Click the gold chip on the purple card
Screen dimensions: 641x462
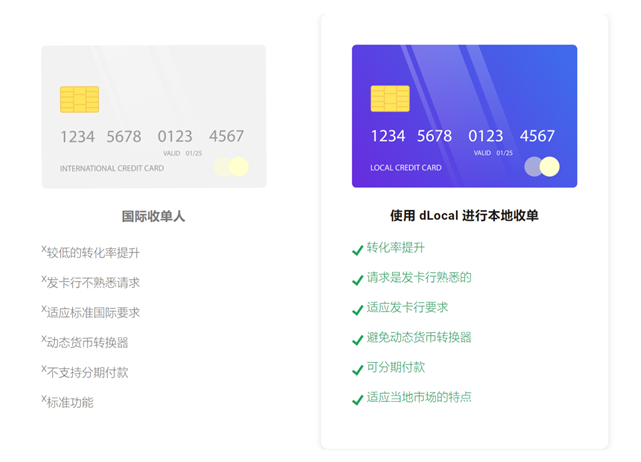pyautogui.click(x=390, y=98)
